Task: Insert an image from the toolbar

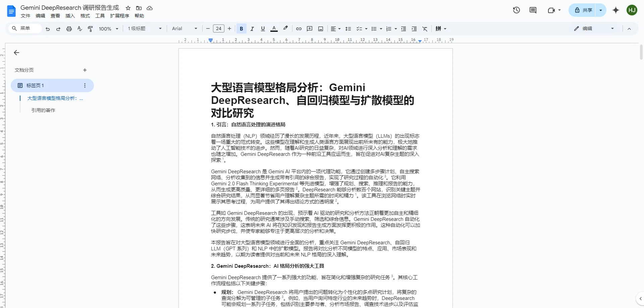Action: point(321,29)
